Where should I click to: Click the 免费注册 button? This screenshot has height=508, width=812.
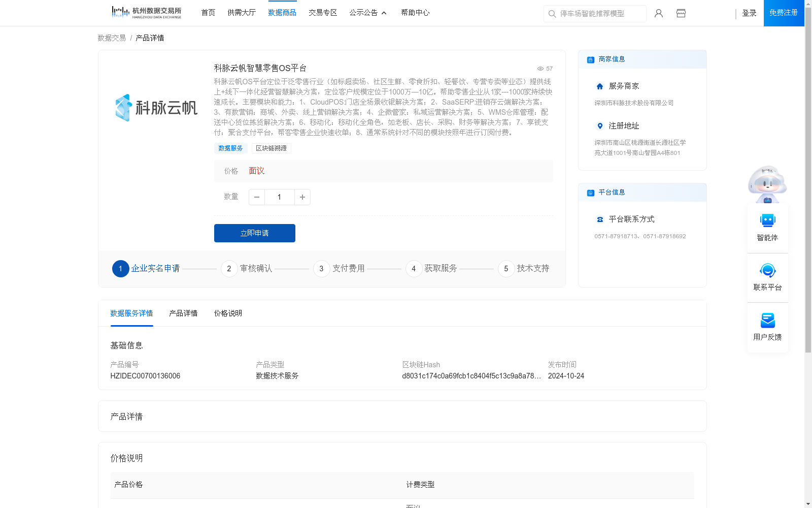(x=784, y=13)
